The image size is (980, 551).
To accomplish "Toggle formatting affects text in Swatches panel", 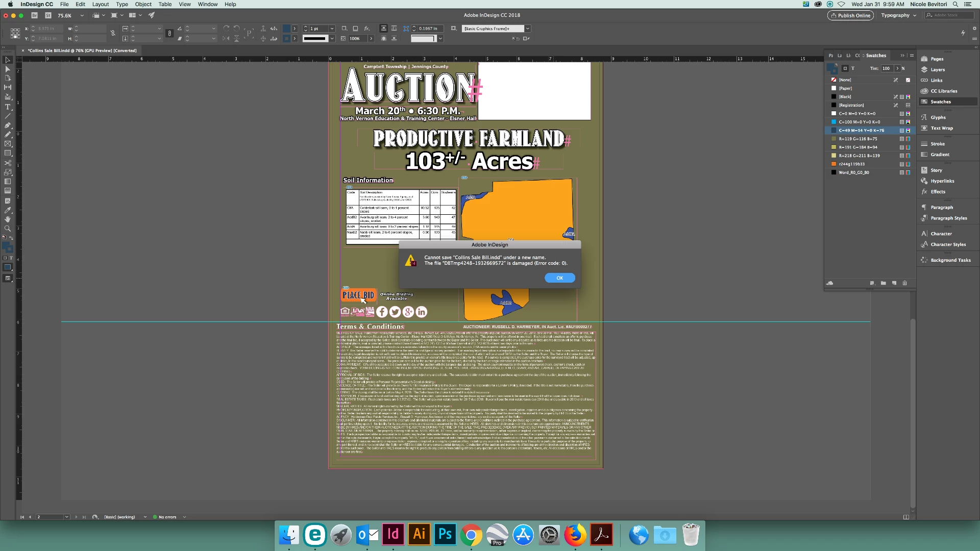I will 852,68.
